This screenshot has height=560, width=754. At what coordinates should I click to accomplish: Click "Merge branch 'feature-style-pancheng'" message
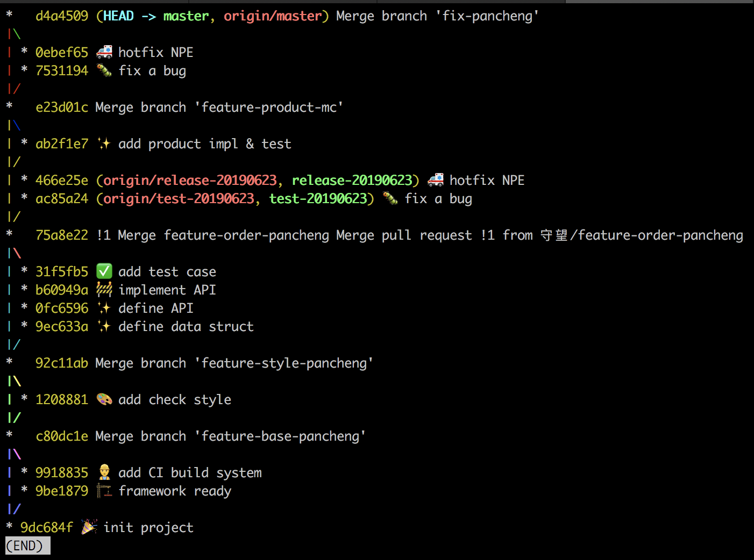(x=234, y=363)
